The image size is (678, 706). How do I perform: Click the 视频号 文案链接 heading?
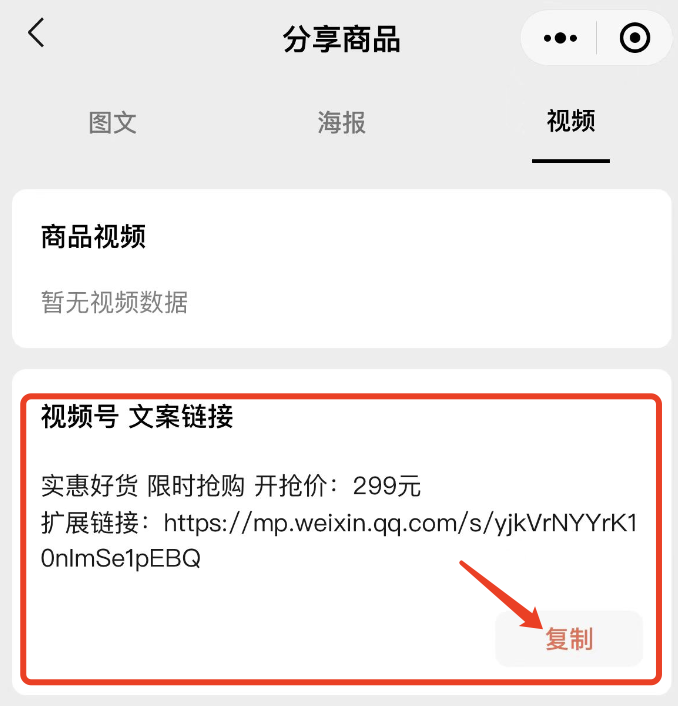(137, 416)
